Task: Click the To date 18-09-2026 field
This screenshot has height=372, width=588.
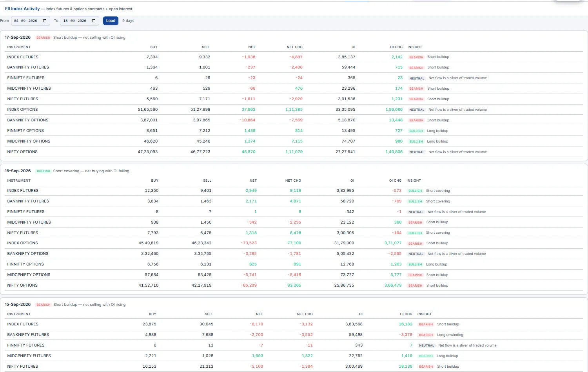Action: coord(80,21)
